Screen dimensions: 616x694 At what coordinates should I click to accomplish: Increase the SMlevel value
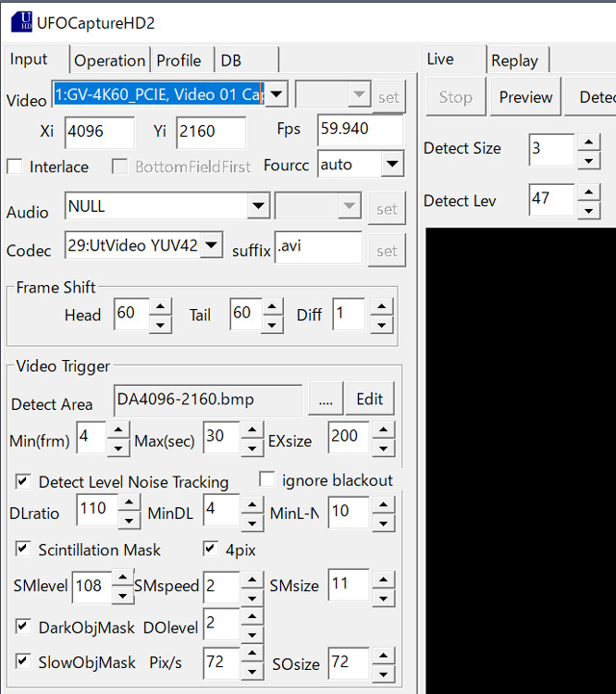tap(122, 578)
